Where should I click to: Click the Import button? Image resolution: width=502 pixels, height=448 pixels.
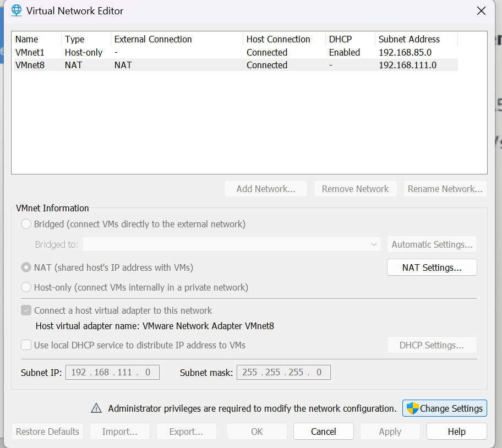(x=120, y=431)
